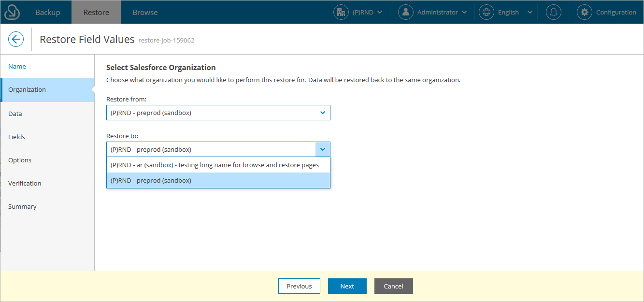Click the back arrow icon
644x302 pixels.
click(x=16, y=39)
